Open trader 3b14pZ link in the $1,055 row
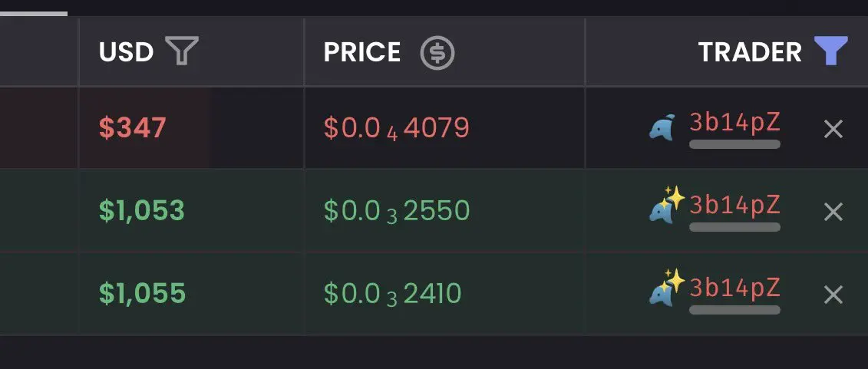Screen dimensions: 868x369 tap(734, 288)
